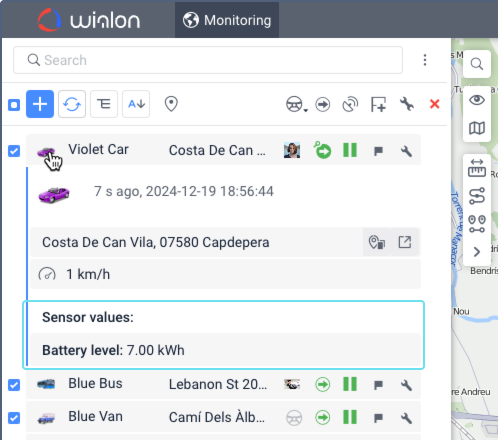Collapse the Violet Car unit row

click(x=223, y=150)
